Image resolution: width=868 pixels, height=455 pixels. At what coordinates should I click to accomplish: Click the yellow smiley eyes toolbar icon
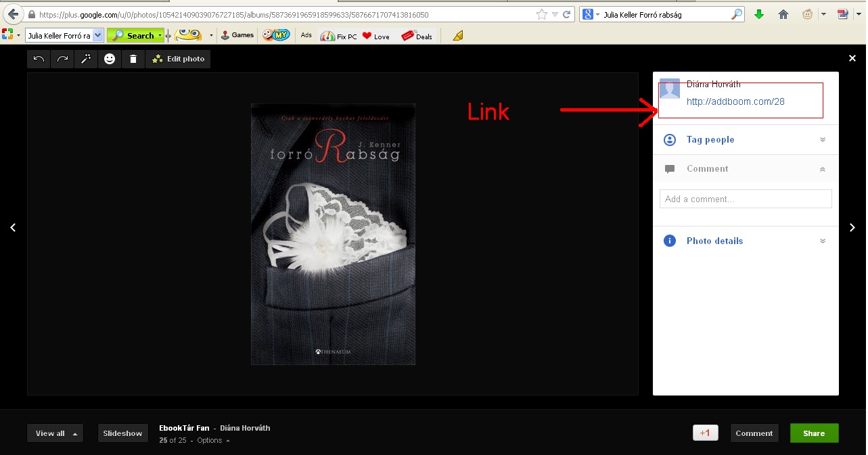pyautogui.click(x=188, y=35)
